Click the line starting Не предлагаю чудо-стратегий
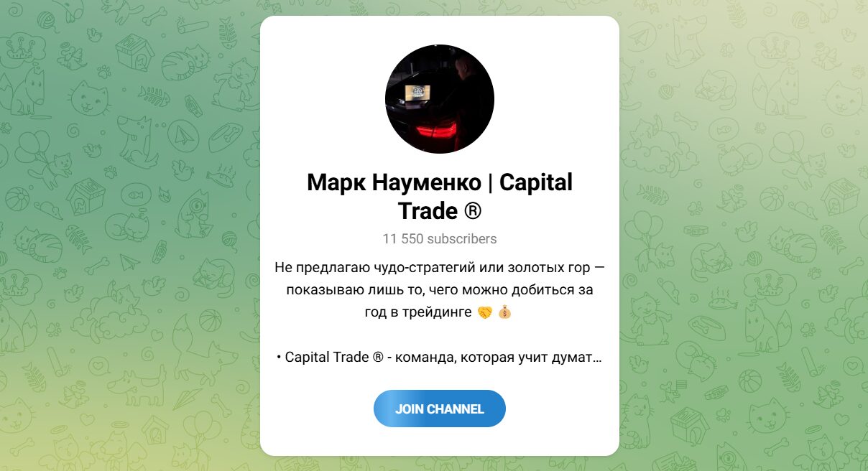The width and height of the screenshot is (868, 471). (440, 268)
